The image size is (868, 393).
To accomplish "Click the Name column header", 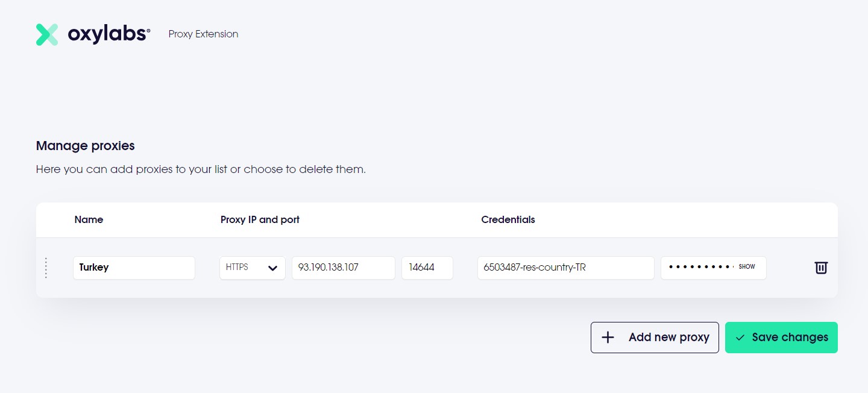I will tap(89, 220).
